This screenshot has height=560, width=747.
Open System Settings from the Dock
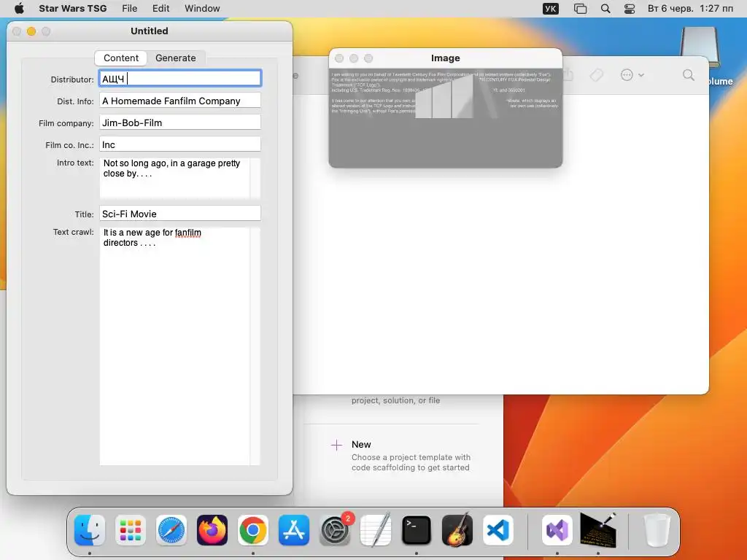pos(335,530)
